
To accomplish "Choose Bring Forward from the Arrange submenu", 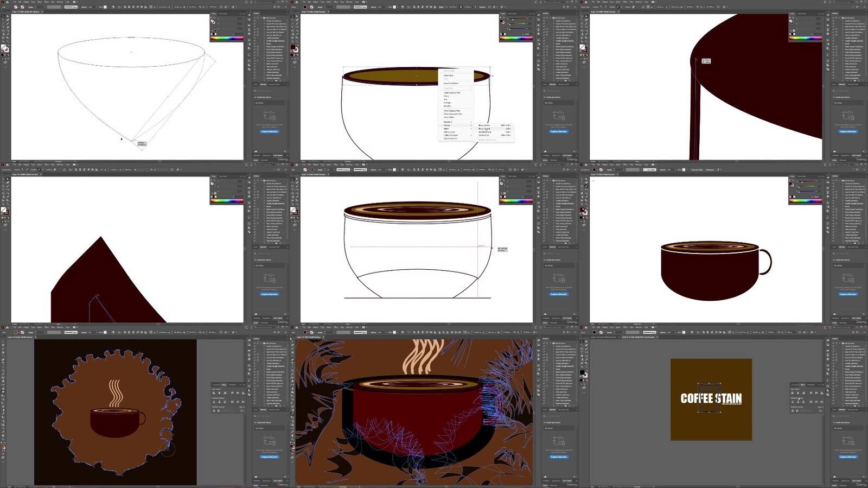I will click(x=484, y=129).
